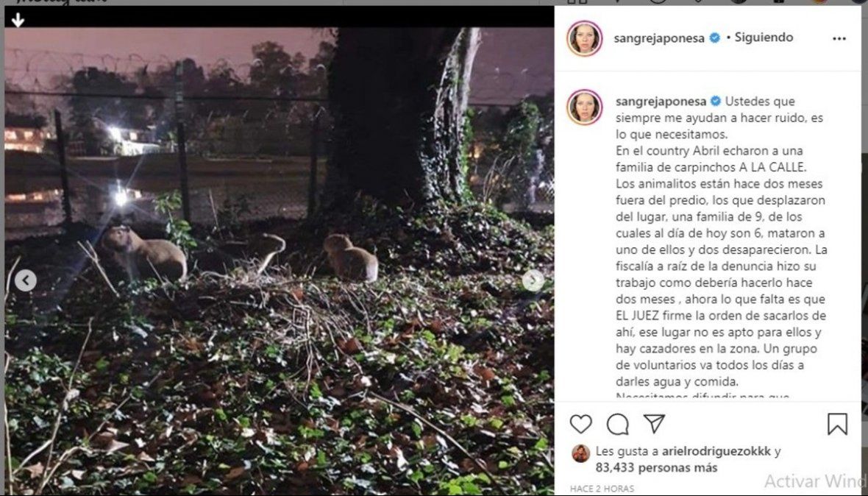The image size is (868, 496).
Task: Save the post with the bookmark icon
Action: coord(837,424)
